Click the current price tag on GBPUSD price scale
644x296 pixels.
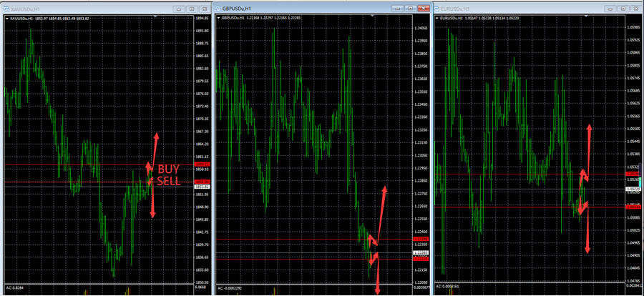click(x=420, y=253)
